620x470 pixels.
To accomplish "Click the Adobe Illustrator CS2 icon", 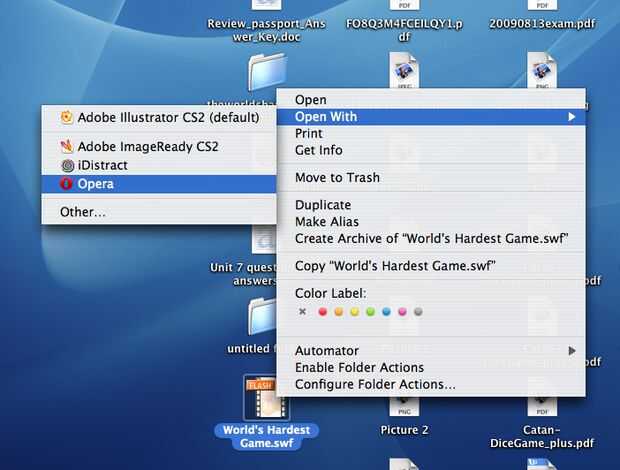I will pos(66,117).
